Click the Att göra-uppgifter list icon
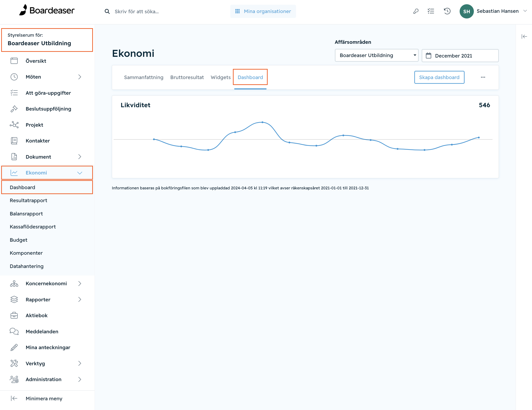The image size is (532, 410). click(x=14, y=93)
